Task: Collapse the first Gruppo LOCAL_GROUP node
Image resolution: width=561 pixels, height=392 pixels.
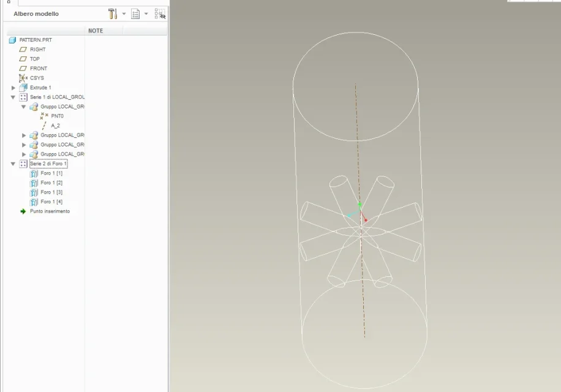Action: pyautogui.click(x=24, y=107)
